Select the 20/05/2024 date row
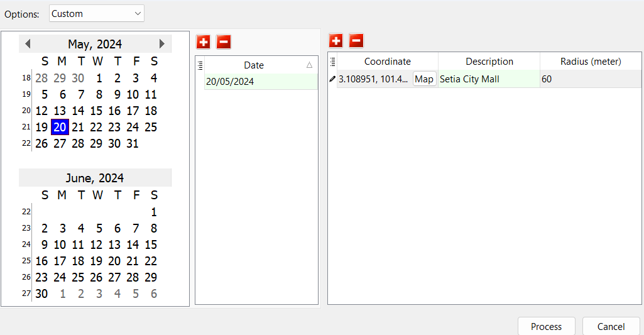644x335 pixels. tap(261, 82)
